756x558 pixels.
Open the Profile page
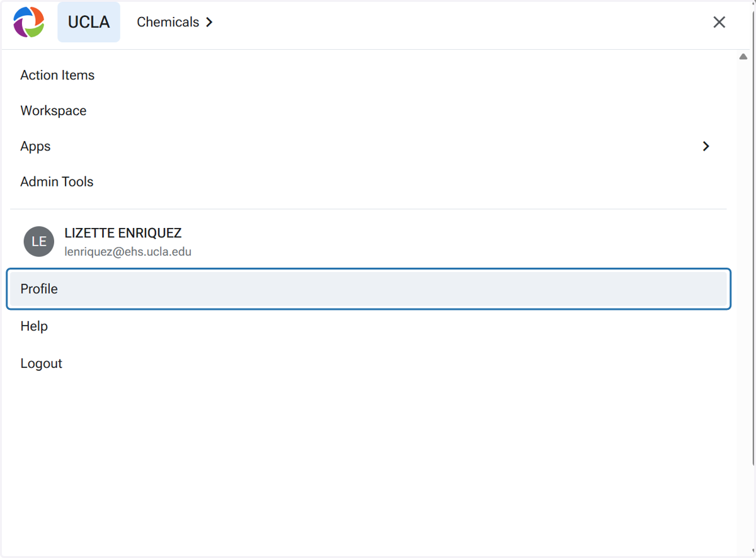(x=369, y=289)
